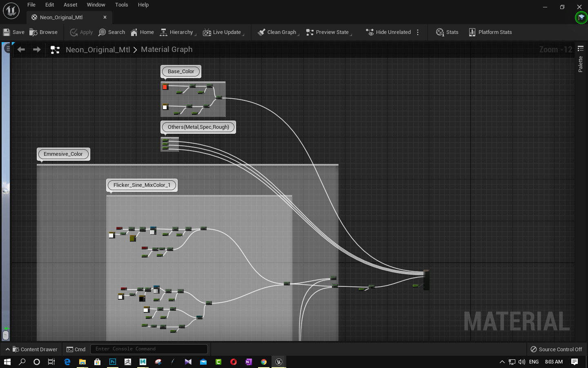Click Material Graph breadcrumb
This screenshot has height=368, width=588.
pos(167,49)
